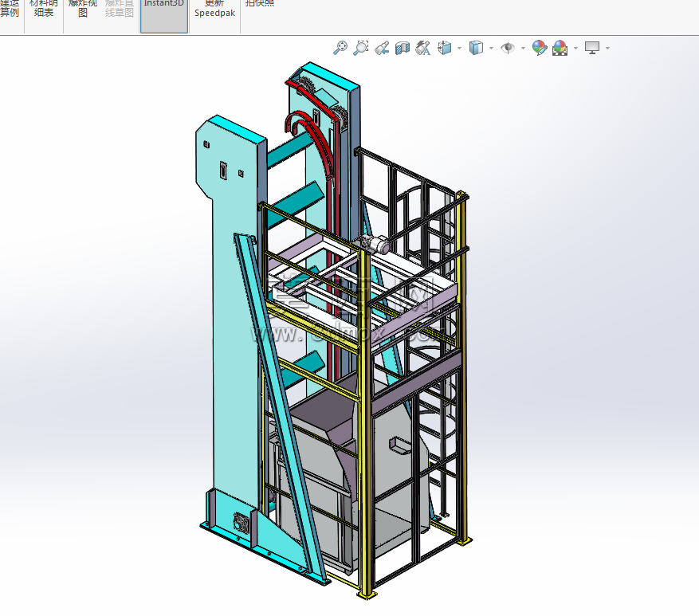Image resolution: width=699 pixels, height=616 pixels.
Task: Expand the View Orientation dropdown arrow
Action: coord(459,48)
